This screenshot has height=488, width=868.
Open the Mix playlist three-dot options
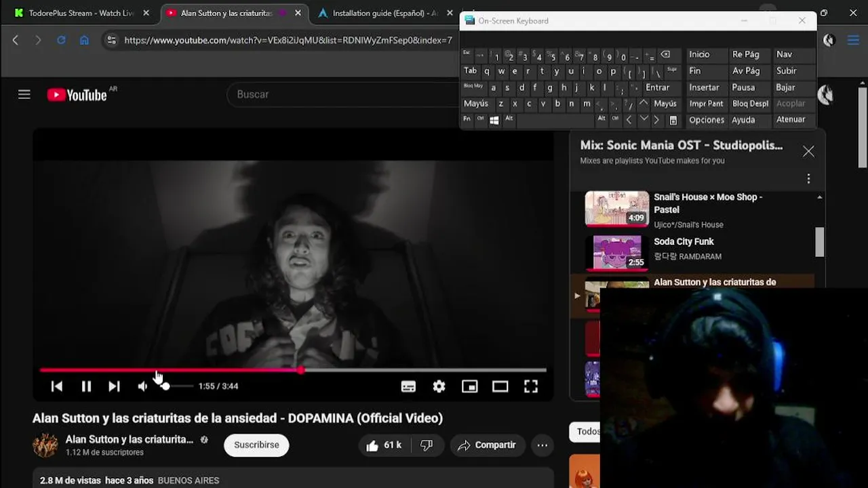808,179
